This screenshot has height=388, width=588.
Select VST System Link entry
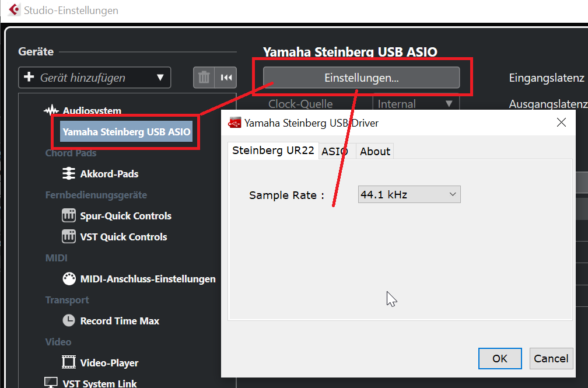[x=99, y=383]
